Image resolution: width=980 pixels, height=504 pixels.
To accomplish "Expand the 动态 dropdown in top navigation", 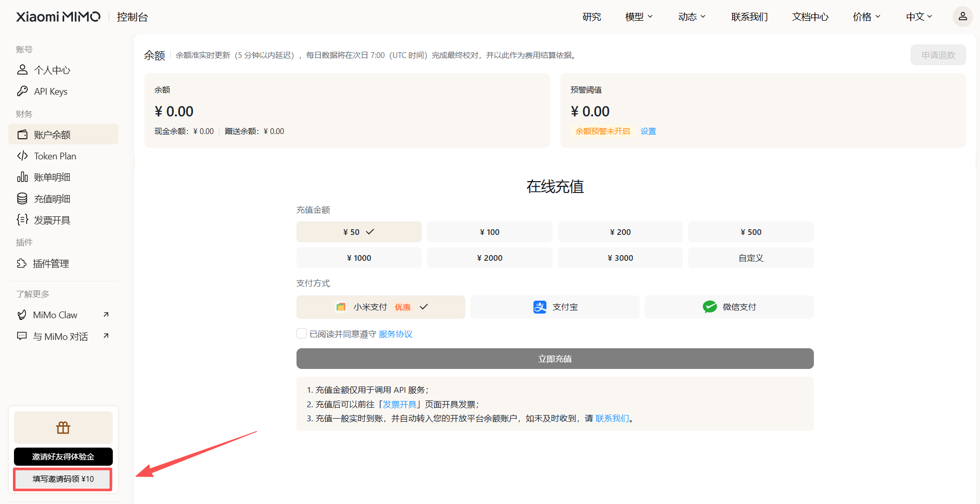I will click(692, 17).
